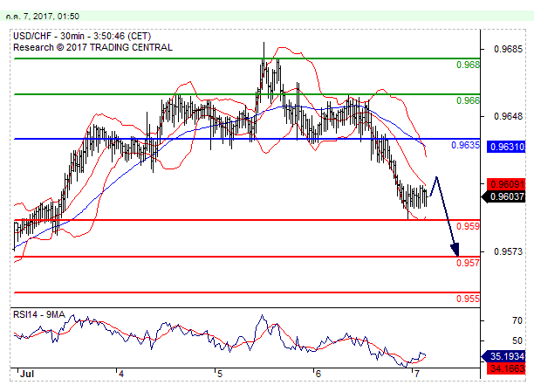534x392 pixels.
Task: Click the date marker 7 on time axis
Action: (x=416, y=374)
